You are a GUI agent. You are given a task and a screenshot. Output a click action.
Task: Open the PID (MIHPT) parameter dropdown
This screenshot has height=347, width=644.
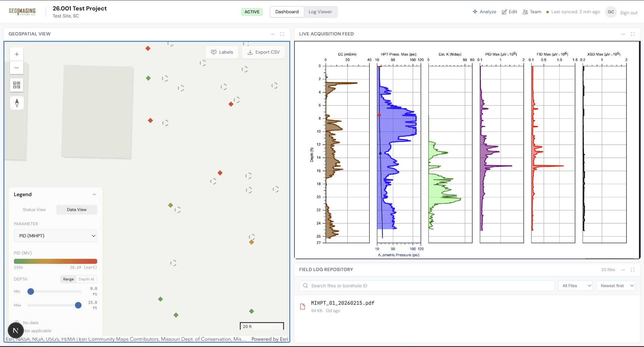tap(55, 236)
